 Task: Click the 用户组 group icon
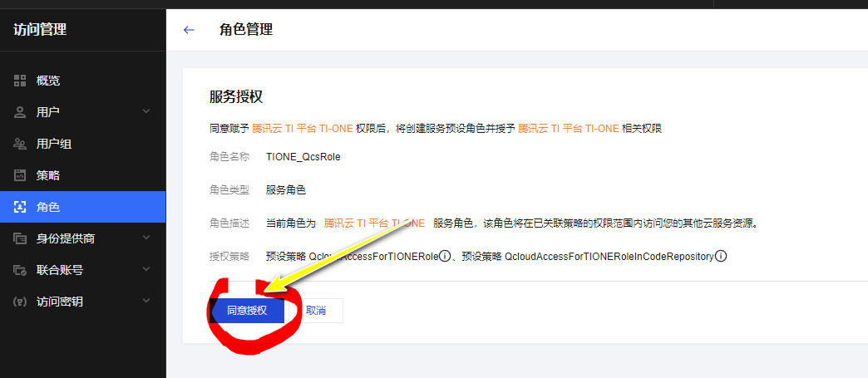pyautogui.click(x=20, y=144)
